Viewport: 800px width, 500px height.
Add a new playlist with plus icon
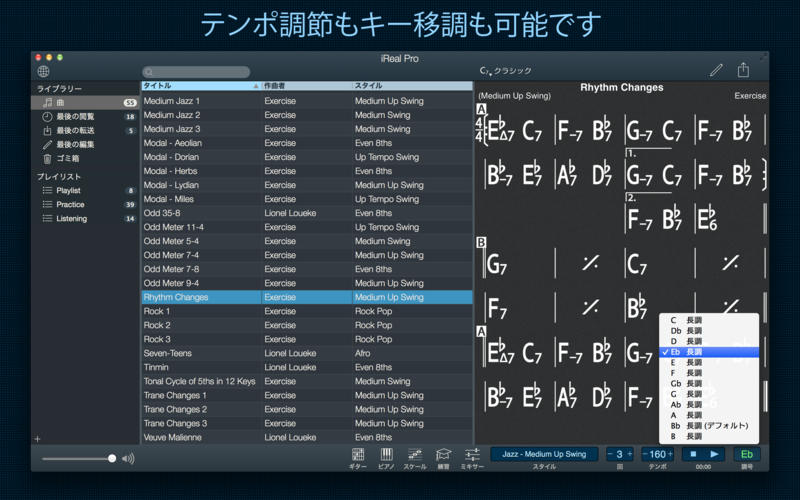pos(37,439)
